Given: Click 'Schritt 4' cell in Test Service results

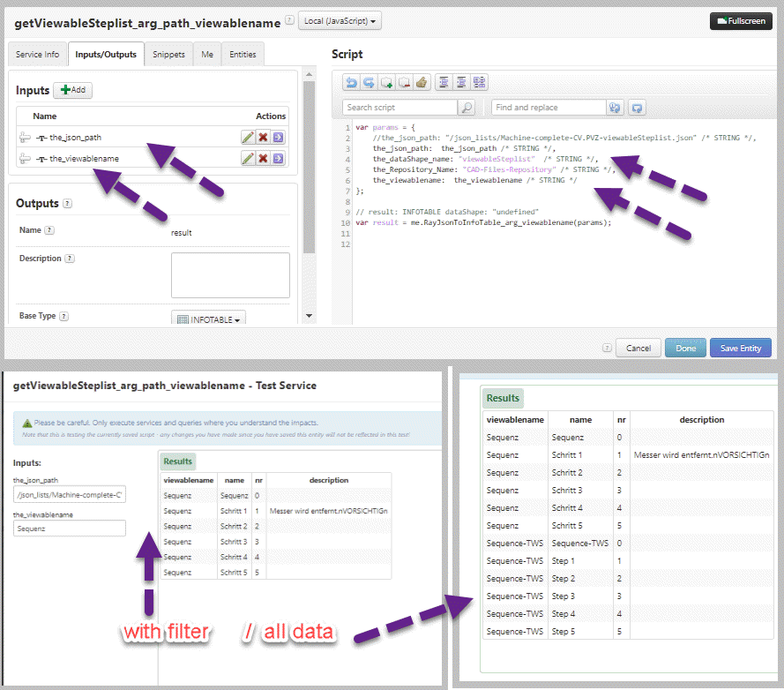Looking at the screenshot, I should coord(234,557).
